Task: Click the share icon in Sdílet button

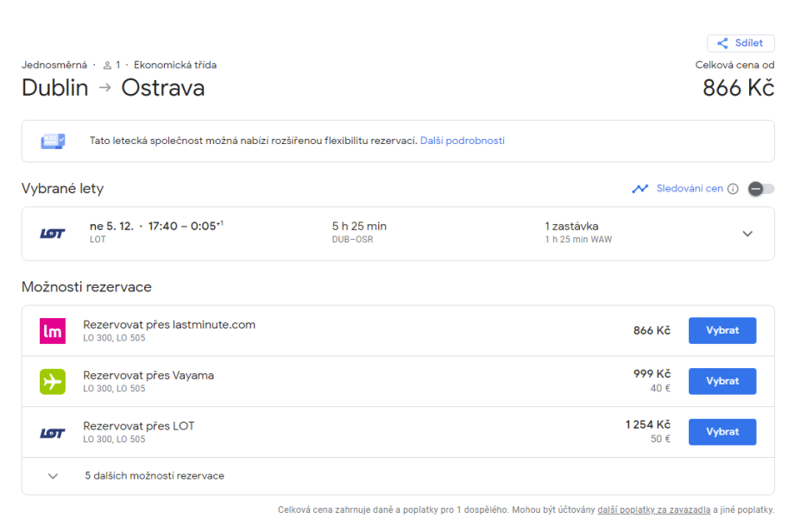Action: coord(722,43)
